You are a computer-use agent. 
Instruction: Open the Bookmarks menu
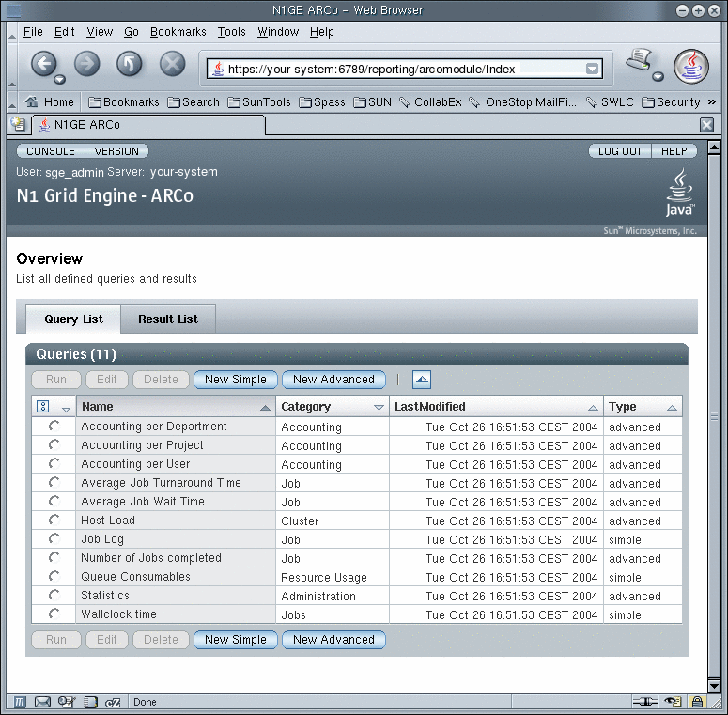pyautogui.click(x=178, y=32)
